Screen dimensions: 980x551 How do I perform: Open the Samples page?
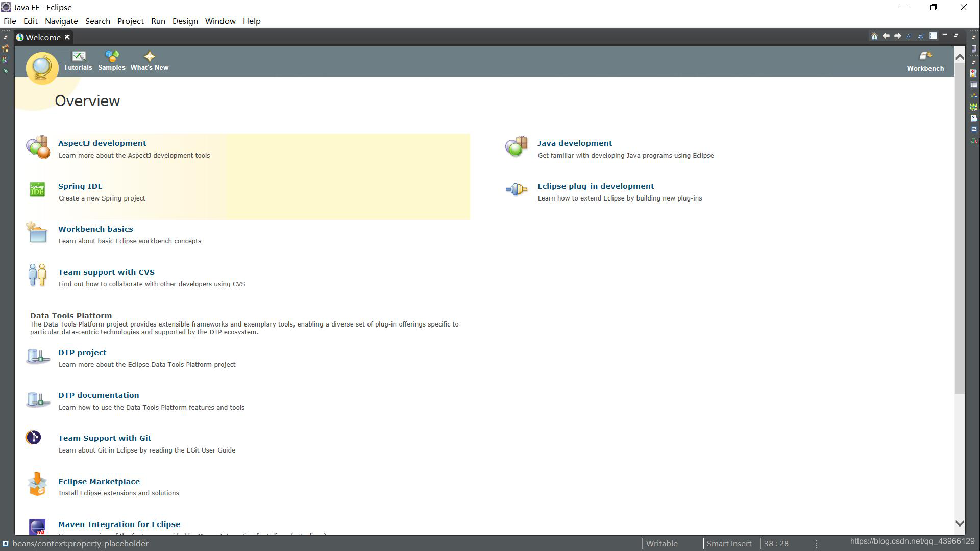pyautogui.click(x=111, y=61)
